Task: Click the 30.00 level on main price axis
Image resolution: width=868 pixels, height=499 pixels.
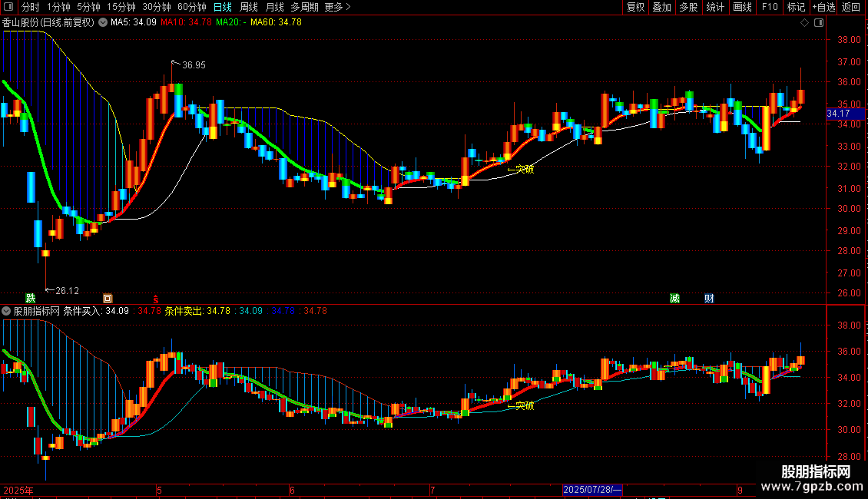Action: (x=849, y=209)
